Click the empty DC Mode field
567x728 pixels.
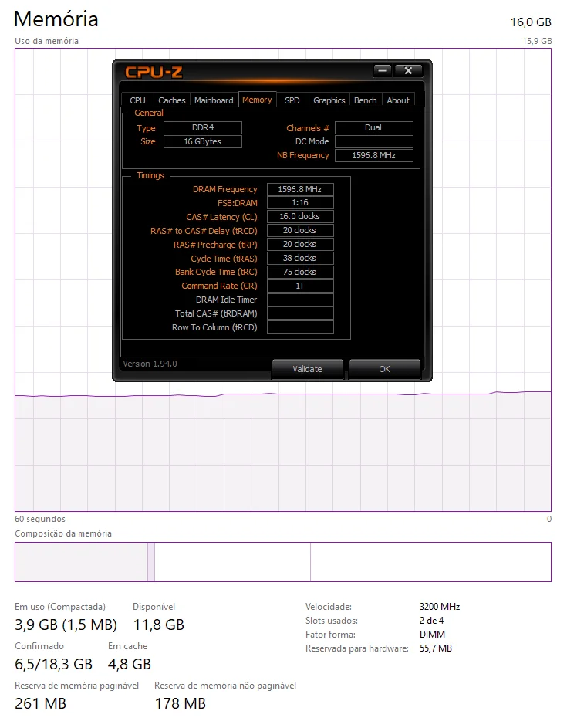point(374,141)
